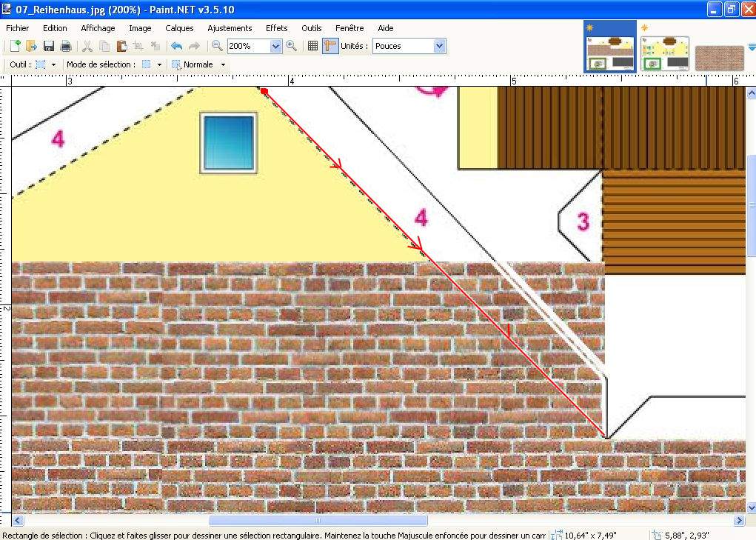Undo the last action
Screen dimensions: 756x540
click(176, 46)
